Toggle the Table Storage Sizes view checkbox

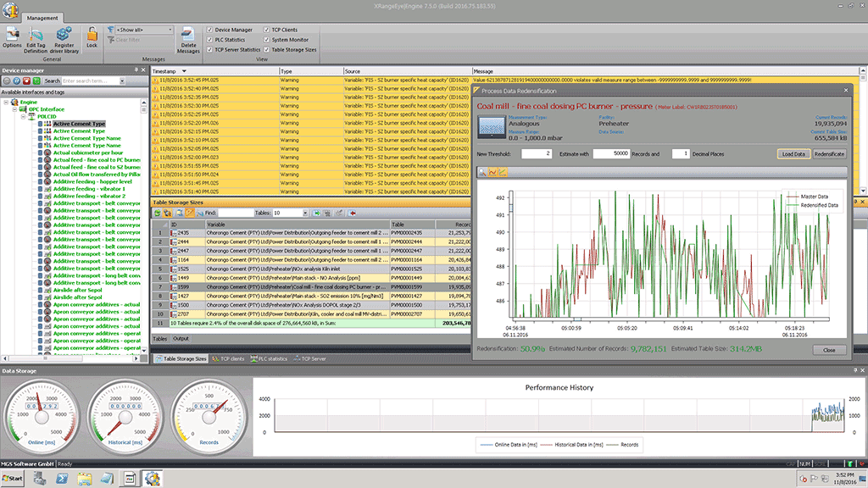tap(267, 50)
